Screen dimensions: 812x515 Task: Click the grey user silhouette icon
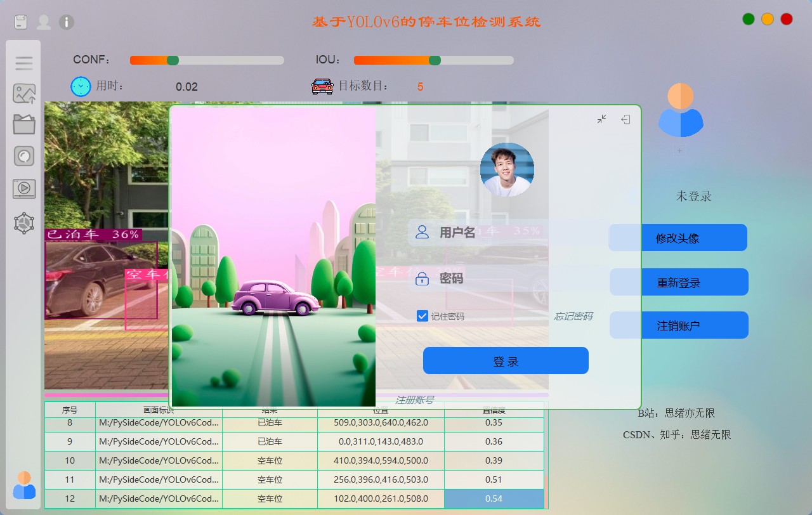[44, 22]
